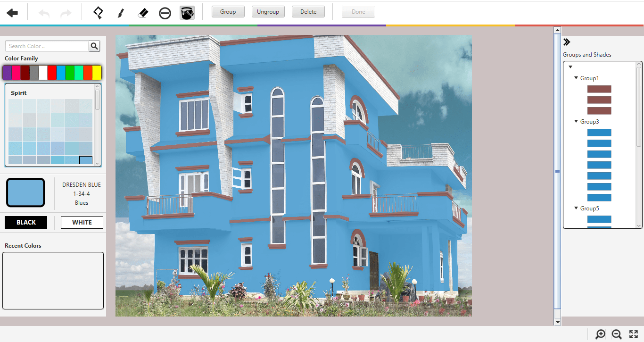Screen dimensions: 644x342
Task: Choose the gray color family swatch
Action: 34,73
